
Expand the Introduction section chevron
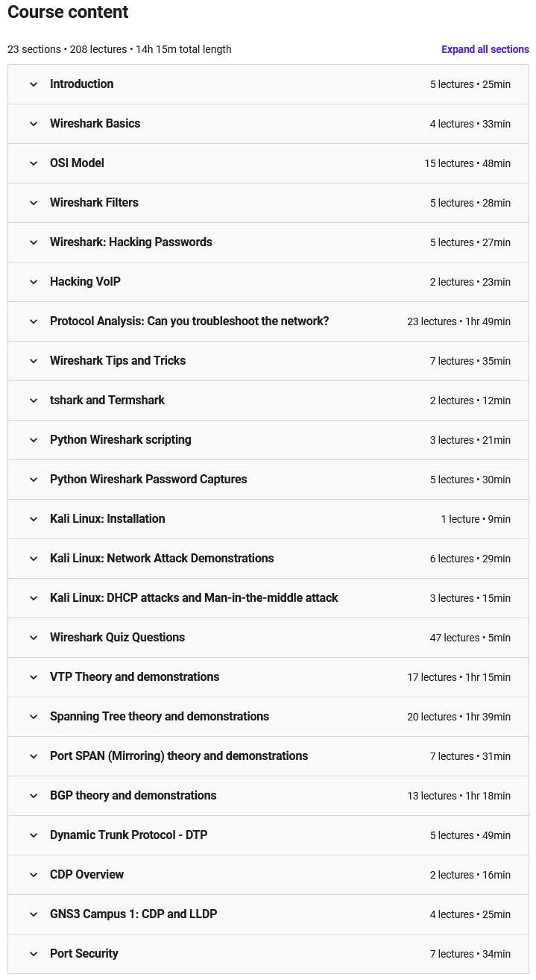[x=34, y=84]
